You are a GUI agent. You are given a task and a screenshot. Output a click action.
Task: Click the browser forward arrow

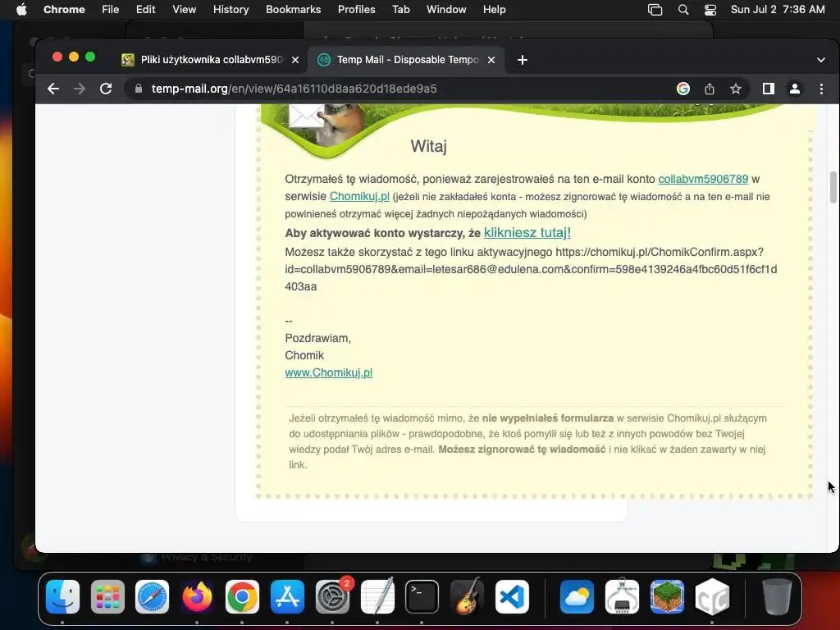pos(80,89)
